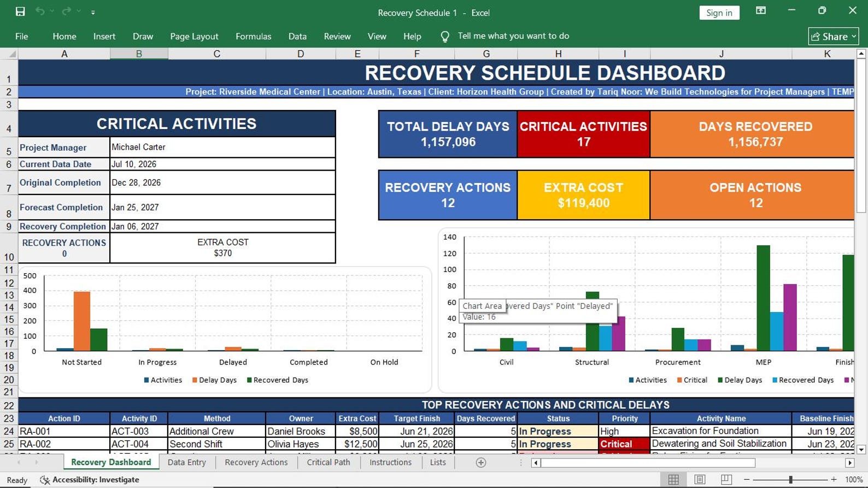
Task: Switch to the Home ribbon tab
Action: pos(64,36)
